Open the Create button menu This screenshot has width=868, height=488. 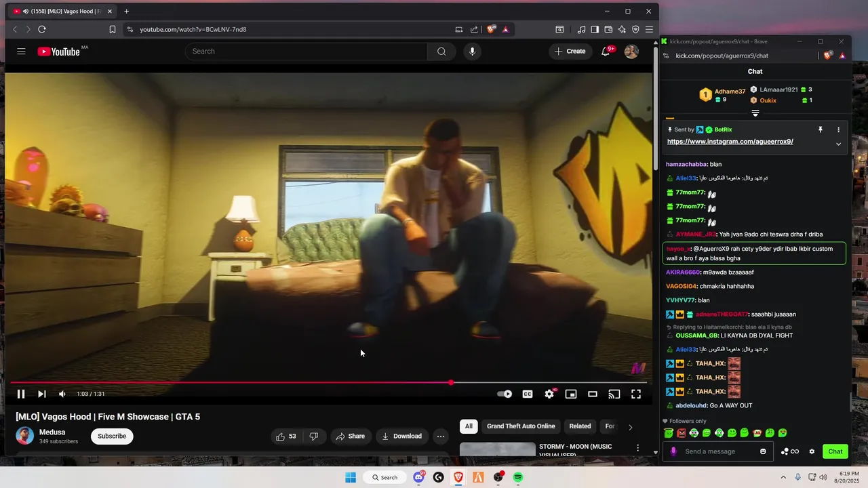coord(570,52)
